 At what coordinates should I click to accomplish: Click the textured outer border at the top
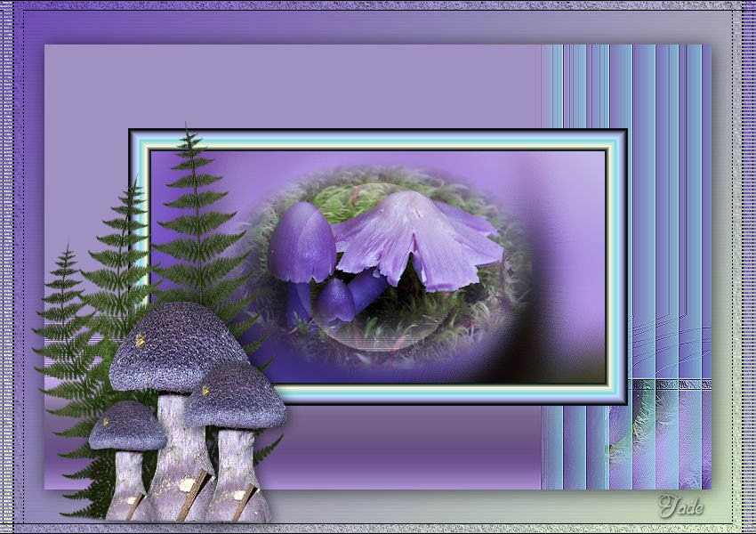(378, 5)
